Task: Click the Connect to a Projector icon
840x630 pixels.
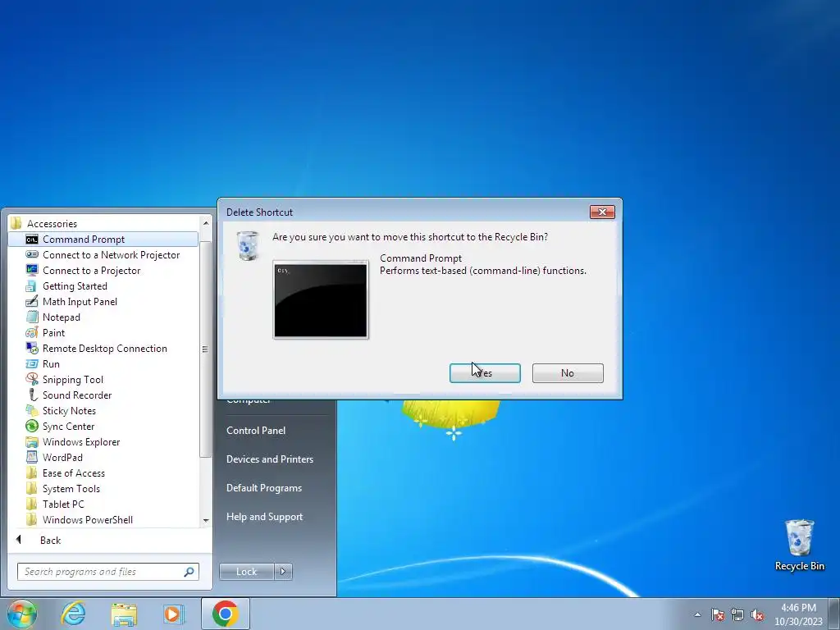Action: tap(32, 271)
